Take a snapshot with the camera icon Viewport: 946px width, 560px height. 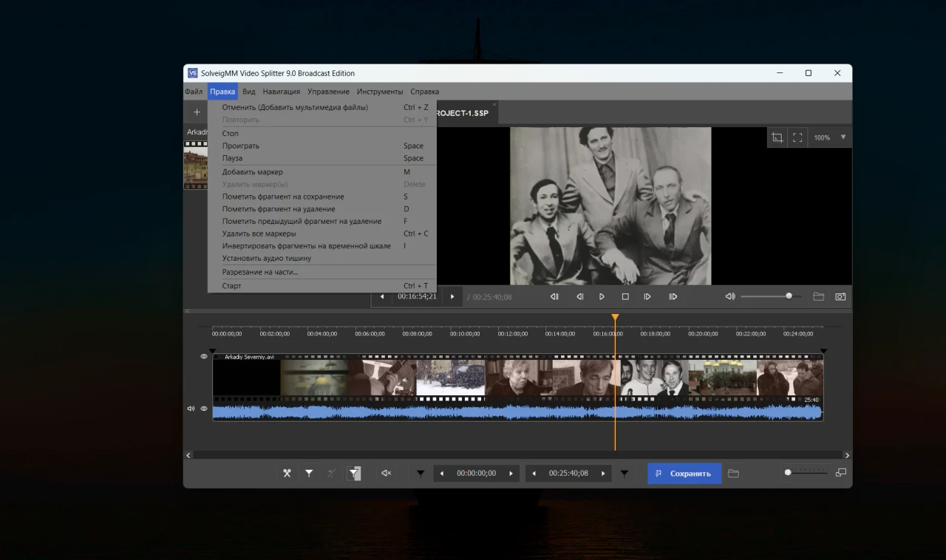tap(840, 296)
